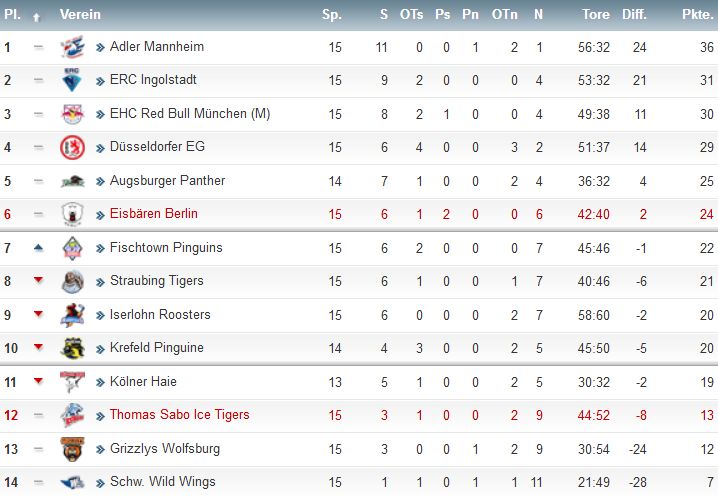The image size is (718, 496).
Task: Click the Düsseldorfer EG lion logo
Action: [72, 147]
